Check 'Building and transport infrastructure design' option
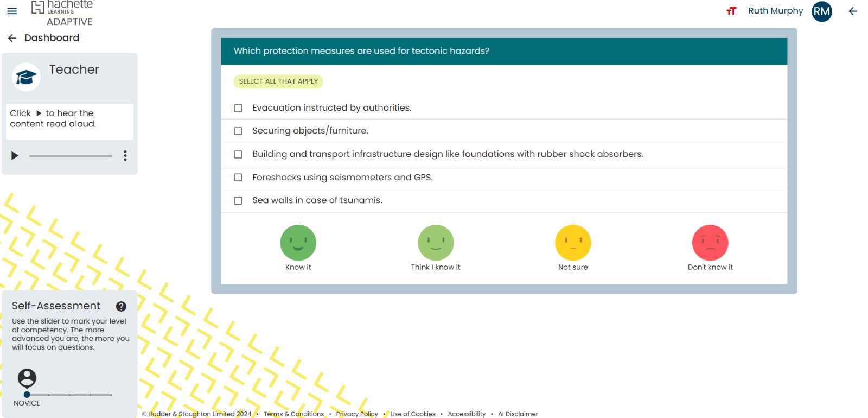 tap(238, 154)
